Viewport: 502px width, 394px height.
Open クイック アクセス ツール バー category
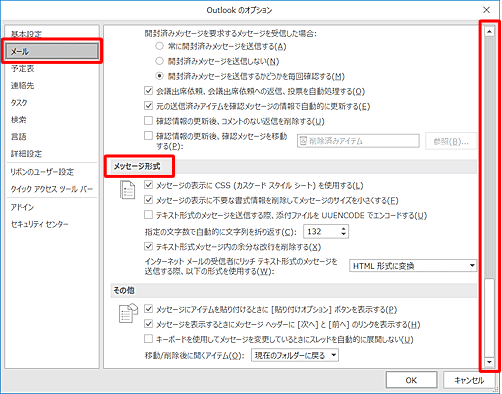point(52,189)
